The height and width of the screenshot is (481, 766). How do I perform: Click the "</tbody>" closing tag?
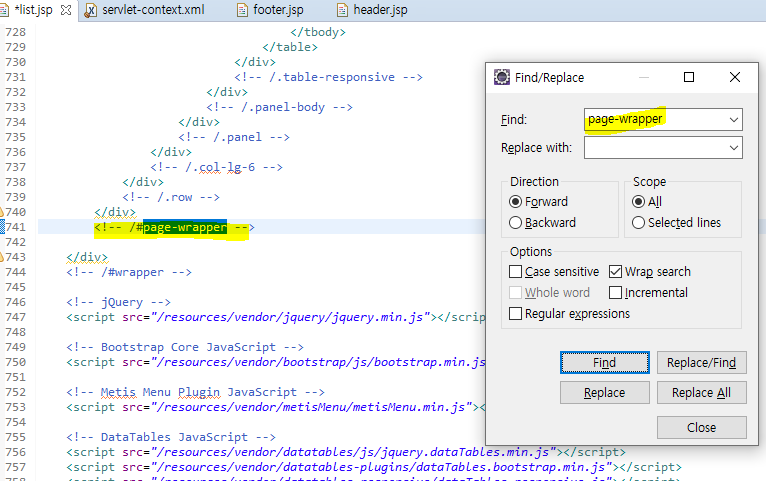(318, 32)
